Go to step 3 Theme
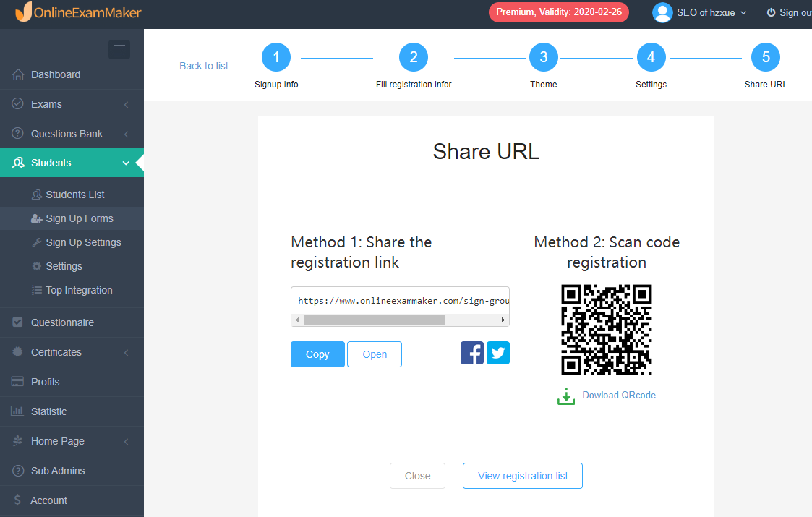812x517 pixels. click(543, 57)
